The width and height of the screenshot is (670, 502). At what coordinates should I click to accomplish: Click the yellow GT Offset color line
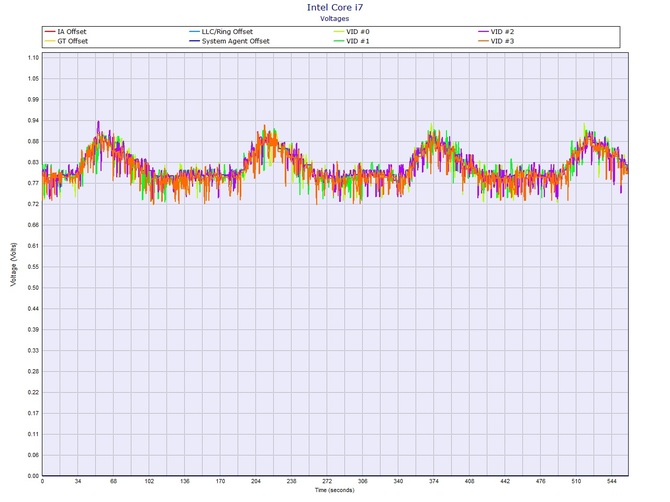coord(50,41)
